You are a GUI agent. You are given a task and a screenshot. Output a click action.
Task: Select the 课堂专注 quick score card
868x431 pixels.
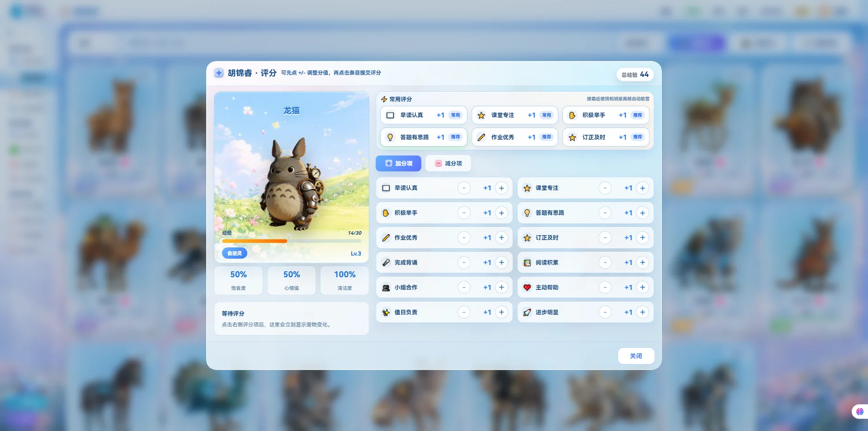(515, 115)
